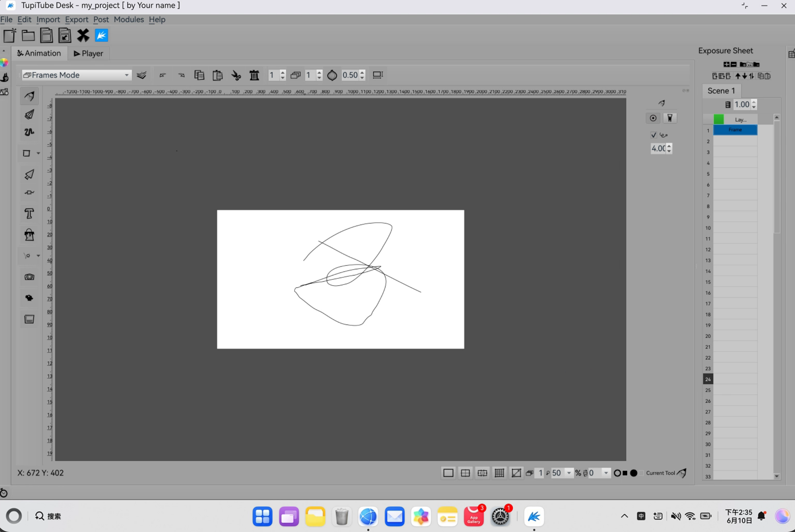Open the Modules menu
The height and width of the screenshot is (532, 795).
pyautogui.click(x=129, y=19)
